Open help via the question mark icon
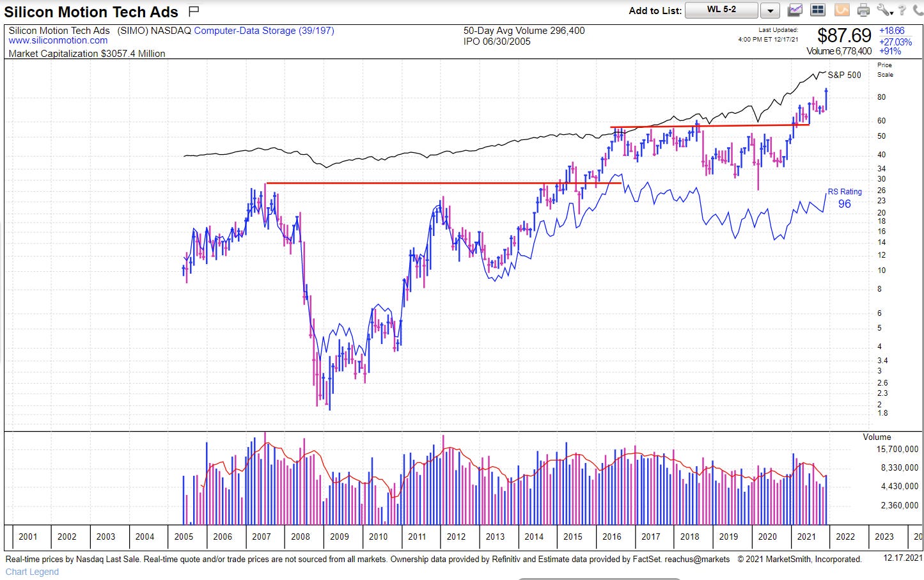 (902, 10)
